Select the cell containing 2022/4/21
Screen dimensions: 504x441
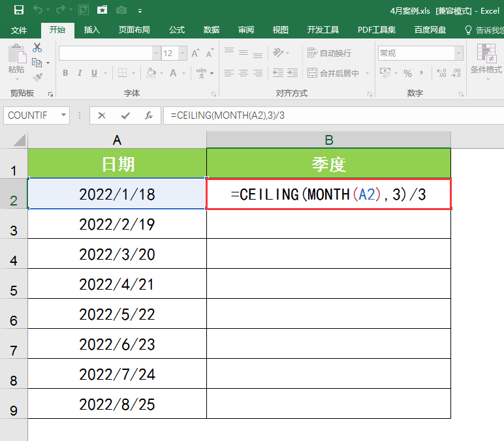pyautogui.click(x=117, y=284)
